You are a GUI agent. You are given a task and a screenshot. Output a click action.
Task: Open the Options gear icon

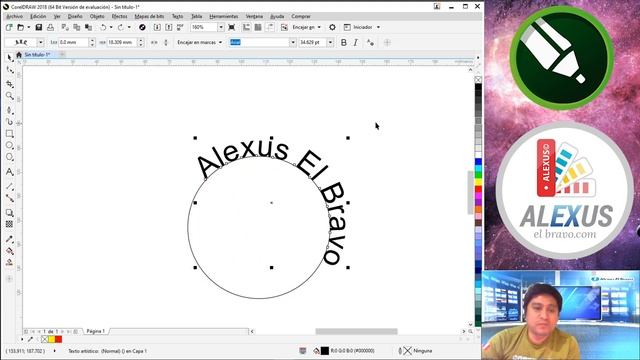coord(332,27)
